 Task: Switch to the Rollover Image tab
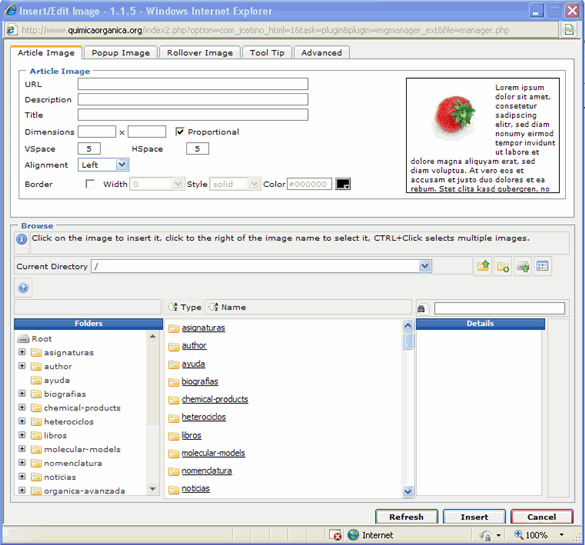[x=200, y=53]
